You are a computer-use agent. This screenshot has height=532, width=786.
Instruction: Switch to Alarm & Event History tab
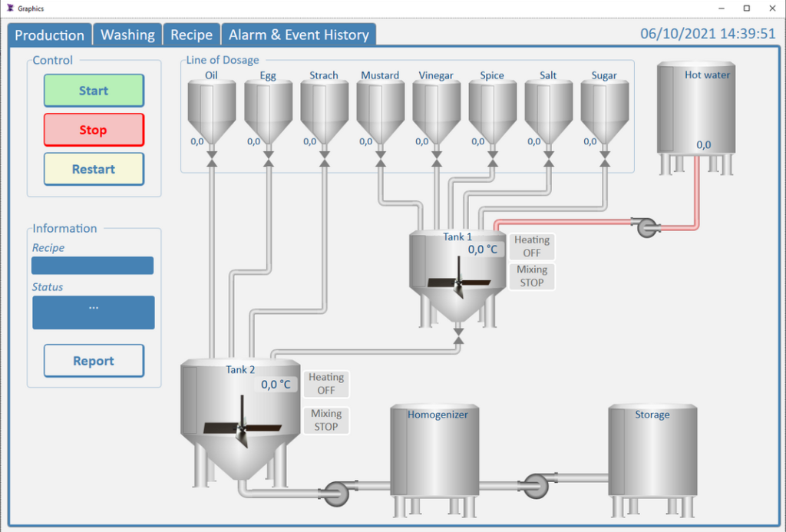298,35
